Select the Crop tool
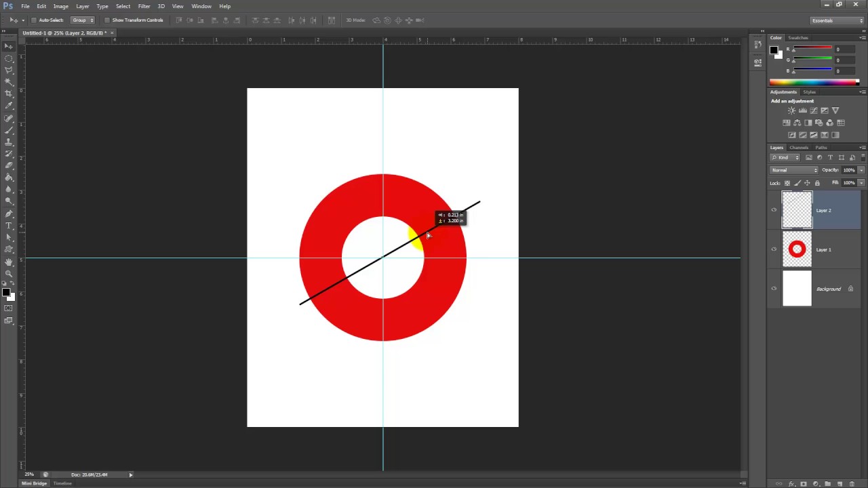 click(x=8, y=94)
